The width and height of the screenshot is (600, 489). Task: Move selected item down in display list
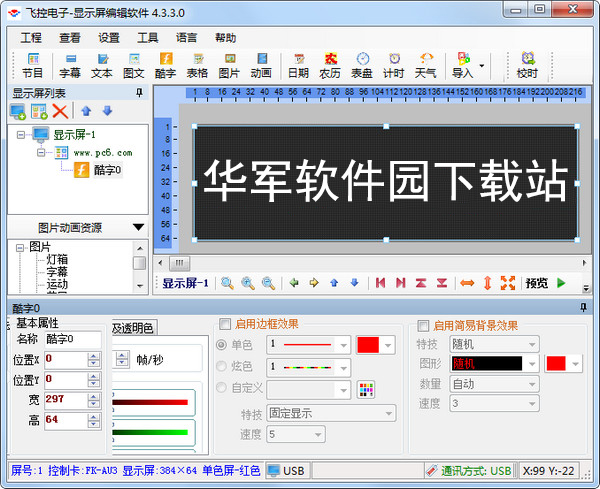108,111
